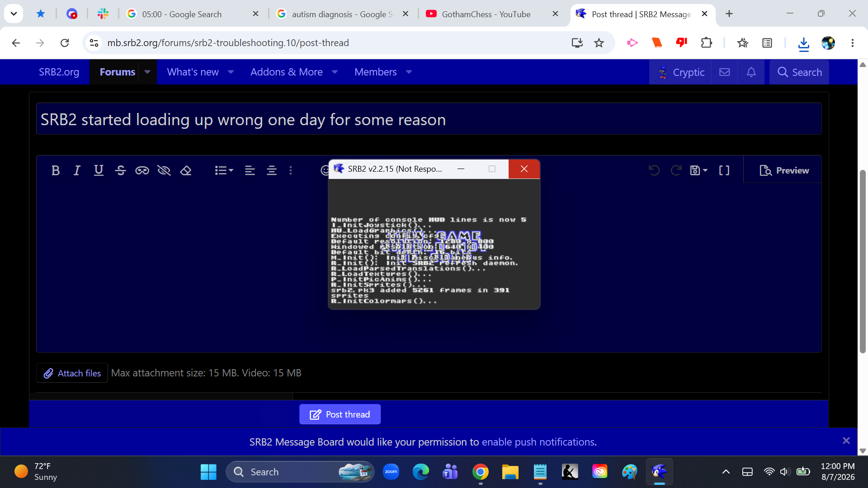Open the What's new menu item
Image resolution: width=868 pixels, height=488 pixels.
coord(193,72)
